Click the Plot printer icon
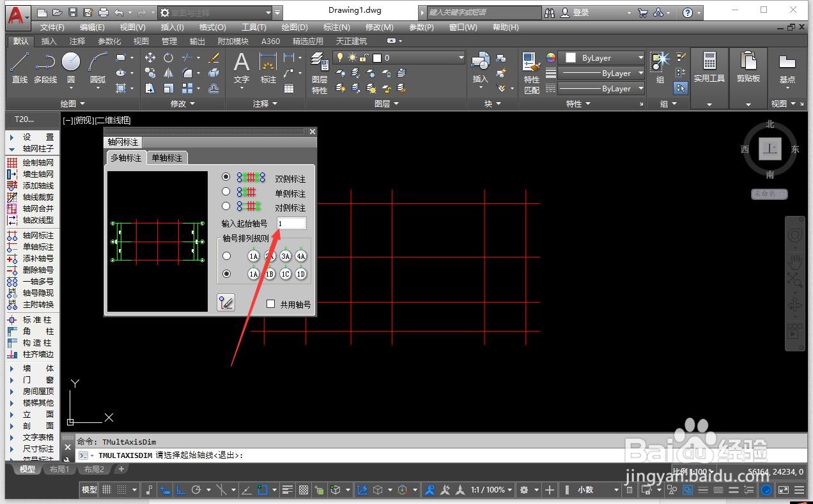The image size is (813, 504). point(104,12)
